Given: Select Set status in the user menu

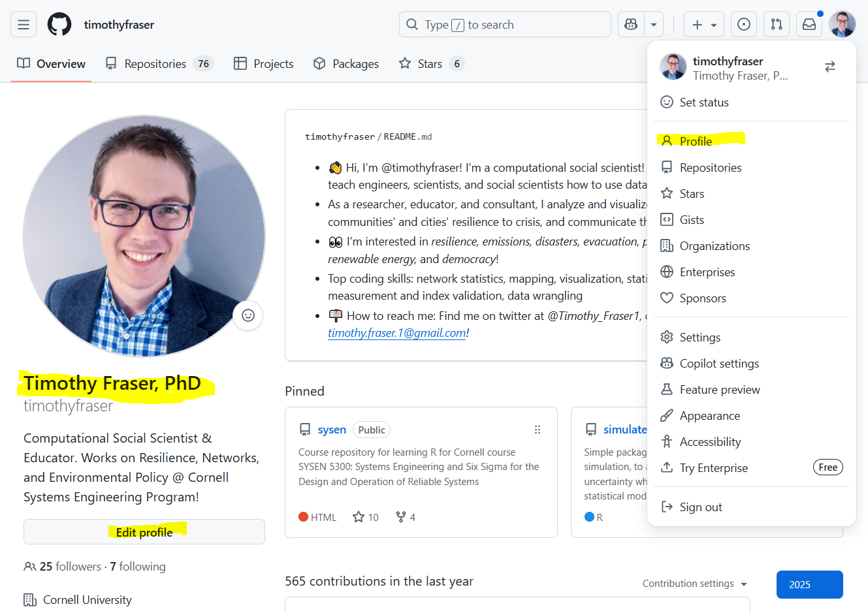Looking at the screenshot, I should coord(752,102).
